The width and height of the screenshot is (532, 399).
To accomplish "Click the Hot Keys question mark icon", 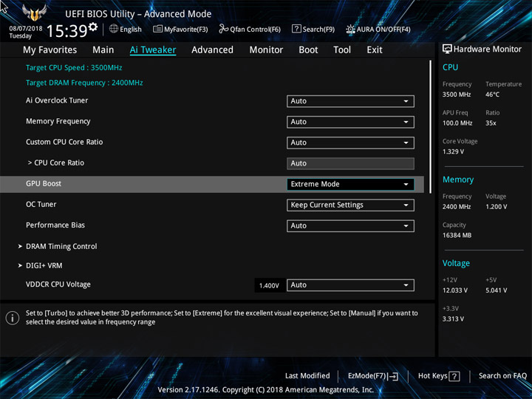I will (x=454, y=376).
